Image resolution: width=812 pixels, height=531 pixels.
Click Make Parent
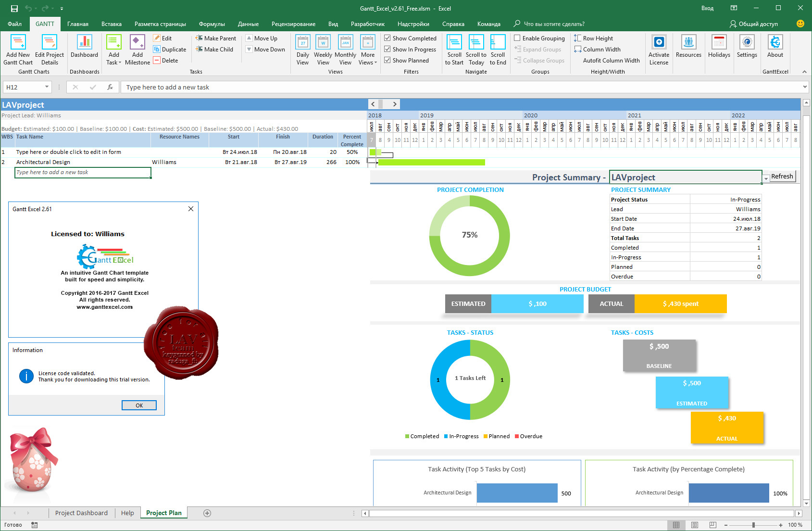point(216,38)
